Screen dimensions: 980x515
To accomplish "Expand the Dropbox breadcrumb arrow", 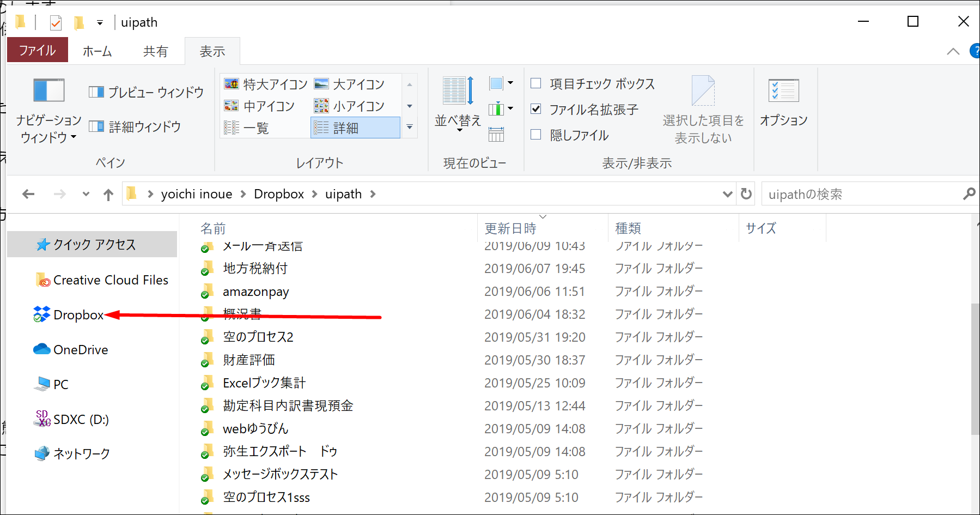I will tap(314, 194).
